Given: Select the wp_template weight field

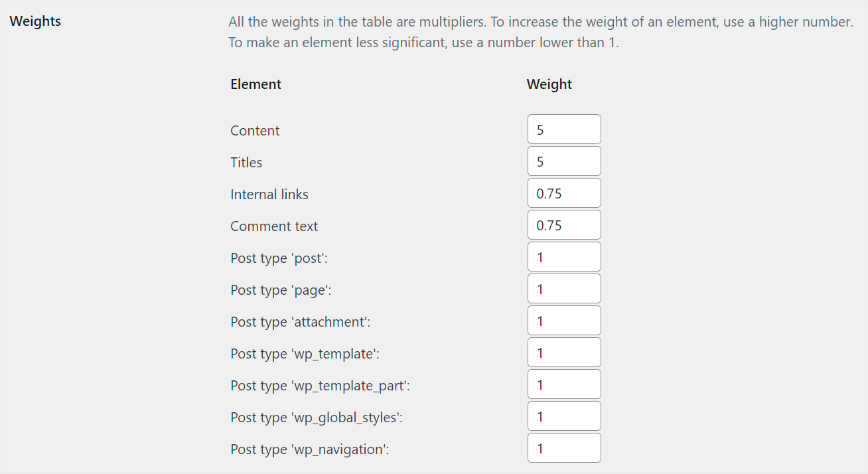Looking at the screenshot, I should coord(563,352).
